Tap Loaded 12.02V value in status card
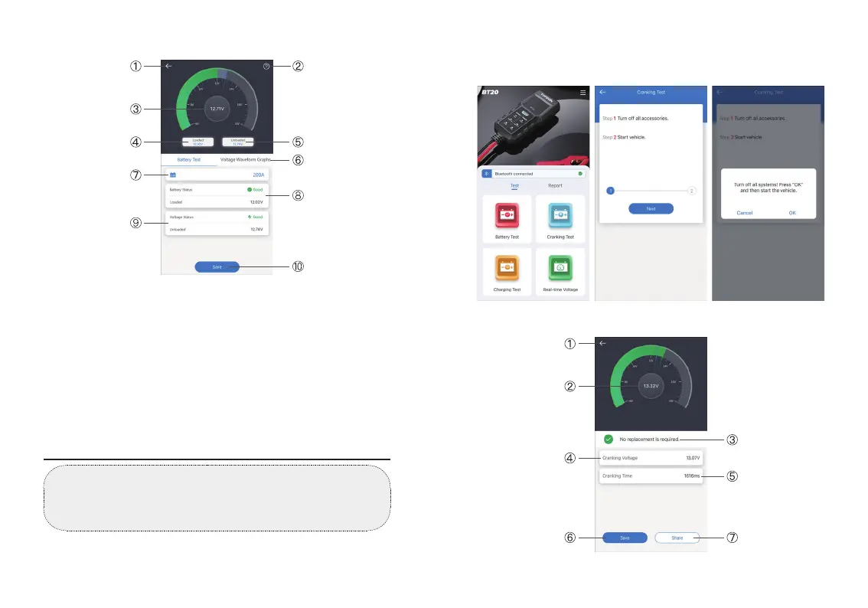The image size is (868, 608). coord(256,202)
